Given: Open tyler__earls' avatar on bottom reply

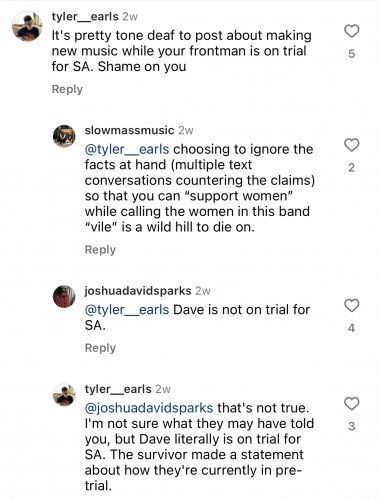Looking at the screenshot, I should (x=64, y=394).
